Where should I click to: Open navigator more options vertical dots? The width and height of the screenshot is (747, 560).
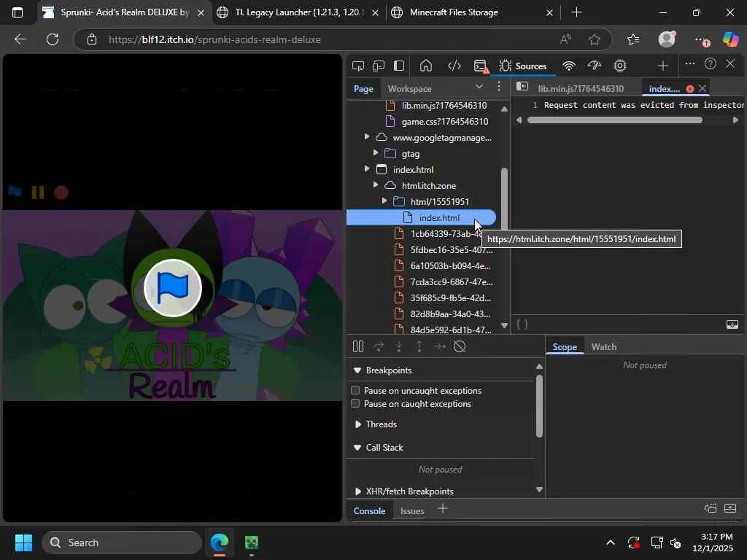tap(499, 86)
